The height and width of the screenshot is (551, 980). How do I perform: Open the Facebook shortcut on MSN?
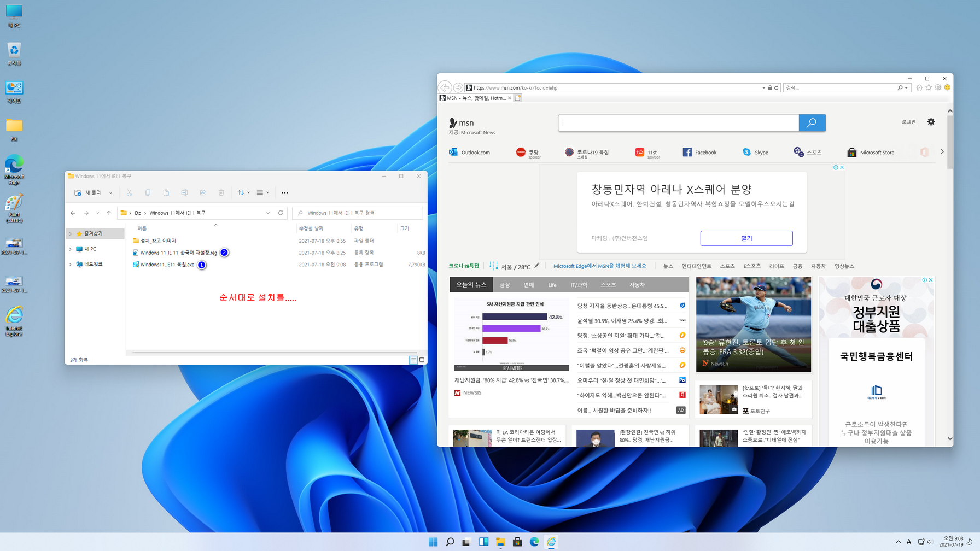tap(699, 153)
